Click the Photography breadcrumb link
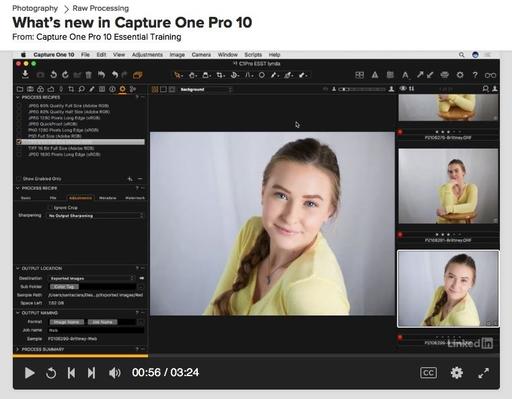This screenshot has width=512, height=399. (35, 8)
